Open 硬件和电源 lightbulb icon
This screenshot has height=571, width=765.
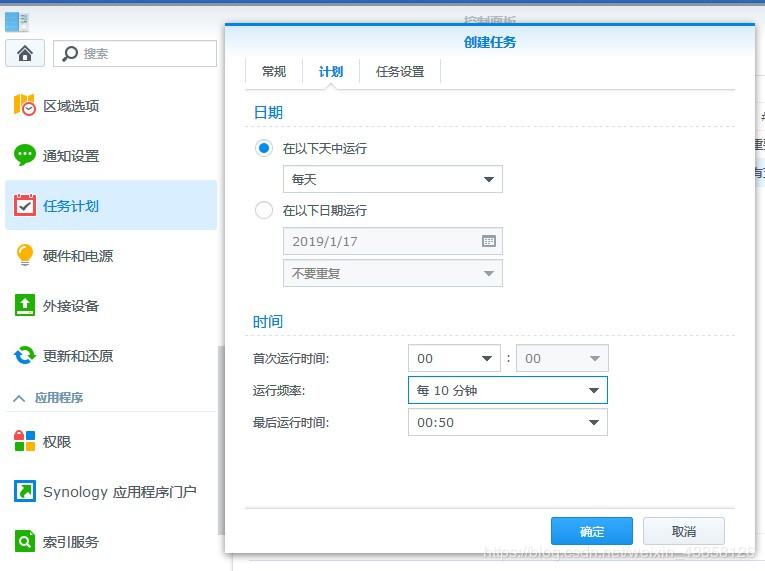[24, 255]
